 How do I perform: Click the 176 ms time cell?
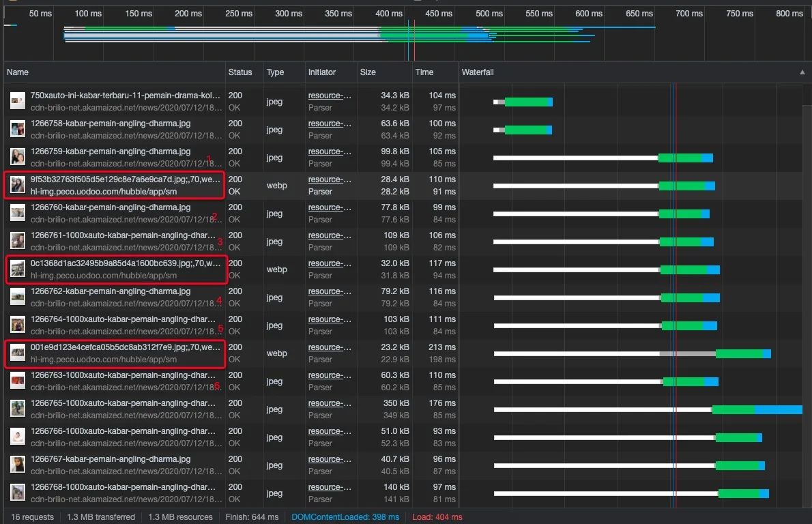[x=441, y=403]
